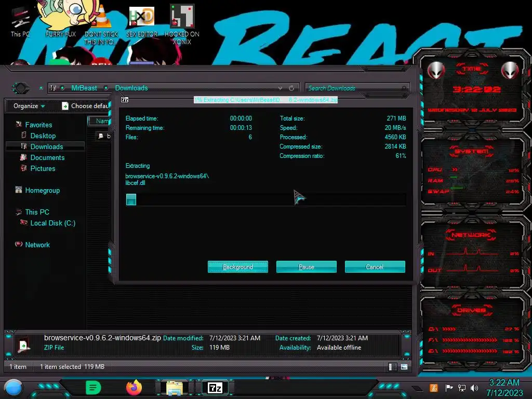Open the taskbar clock and date
The height and width of the screenshot is (399, 532).
504,388
